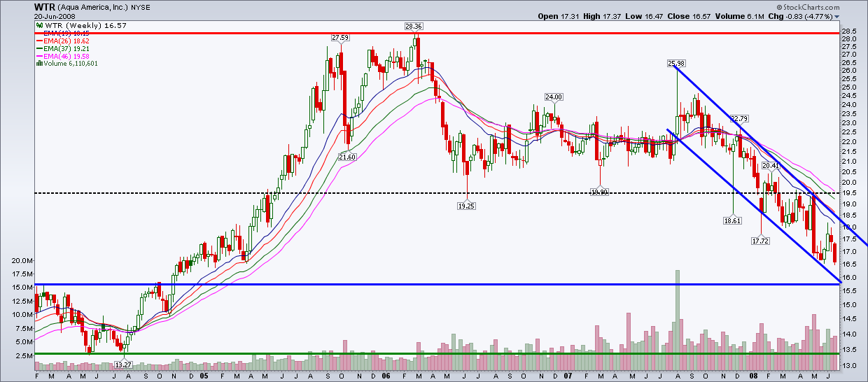Click the 2.5M volume axis label
The width and height of the screenshot is (868, 382).
23,355
